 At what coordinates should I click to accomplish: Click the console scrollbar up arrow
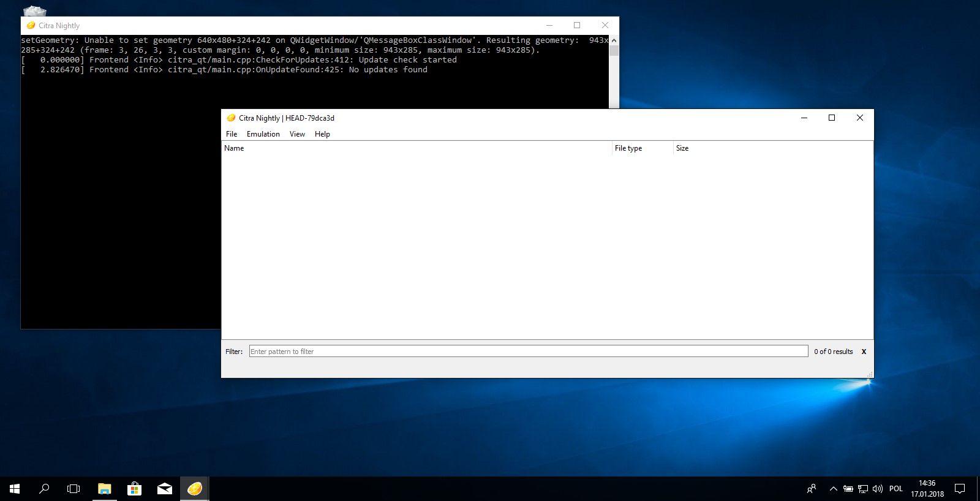(614, 40)
